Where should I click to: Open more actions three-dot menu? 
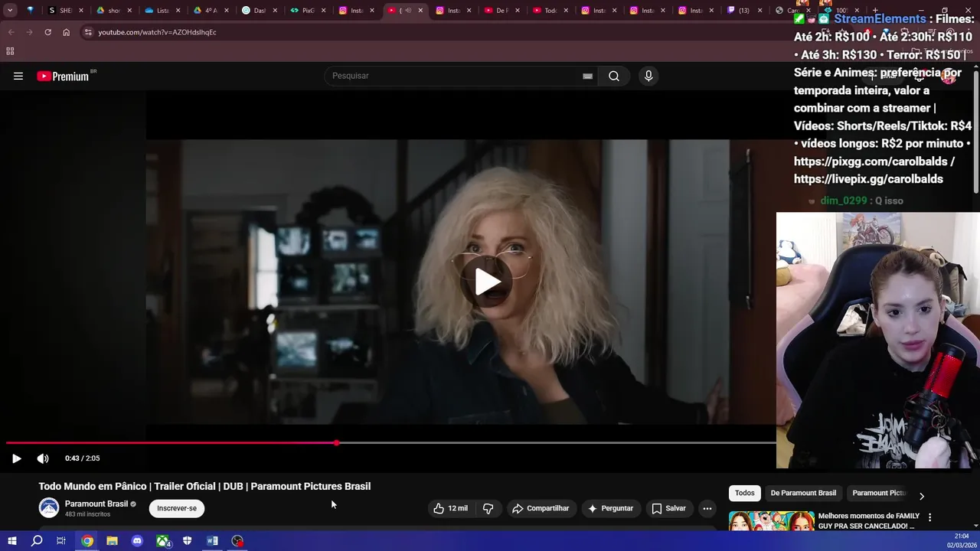point(707,508)
